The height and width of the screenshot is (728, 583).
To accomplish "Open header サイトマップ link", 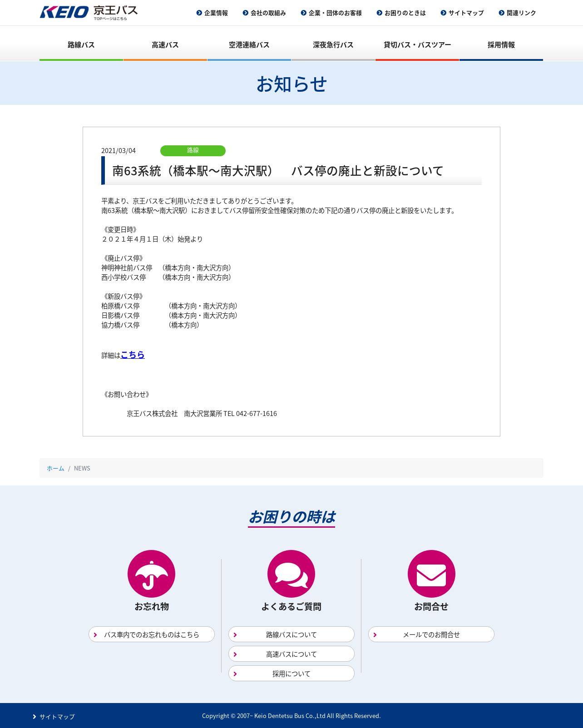I will tap(466, 13).
